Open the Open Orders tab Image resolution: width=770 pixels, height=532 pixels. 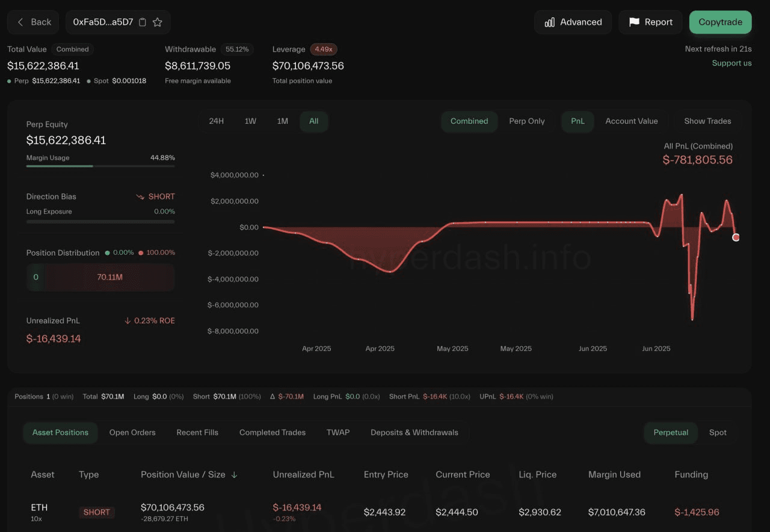132,432
